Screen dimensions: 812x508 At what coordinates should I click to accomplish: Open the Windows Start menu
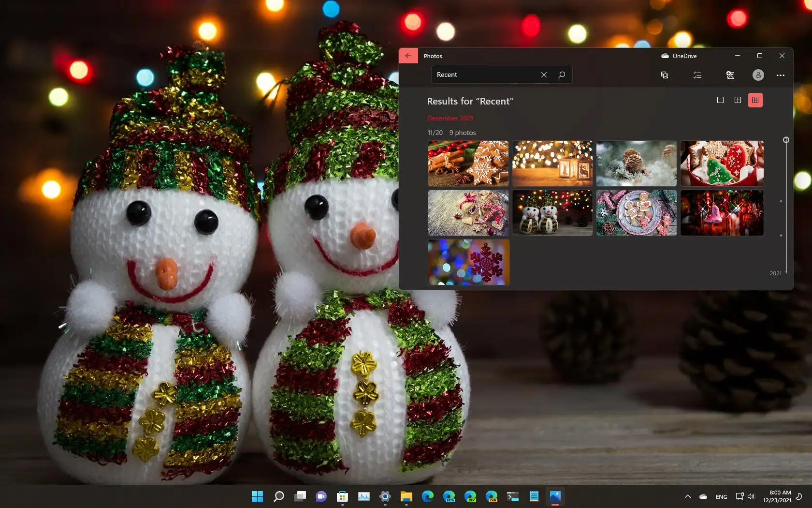click(257, 496)
